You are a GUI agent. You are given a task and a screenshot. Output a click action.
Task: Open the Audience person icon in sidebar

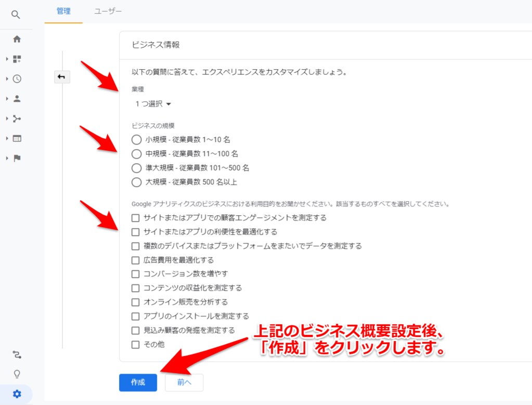(17, 99)
